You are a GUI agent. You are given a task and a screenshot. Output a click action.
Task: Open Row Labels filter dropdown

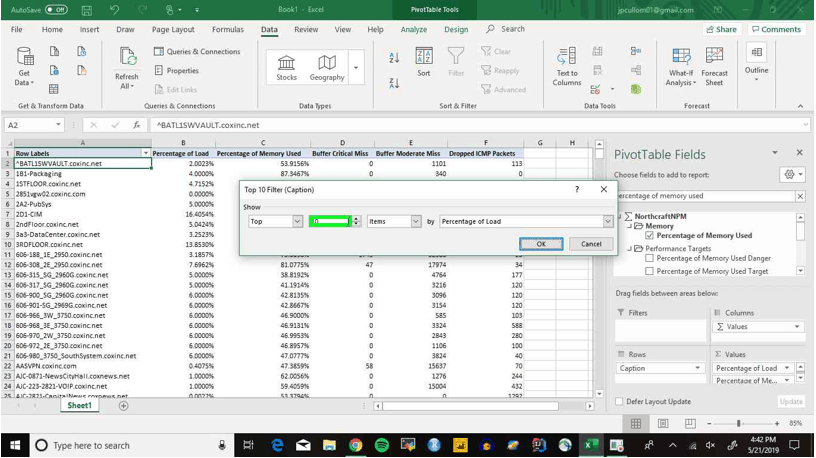(x=146, y=153)
